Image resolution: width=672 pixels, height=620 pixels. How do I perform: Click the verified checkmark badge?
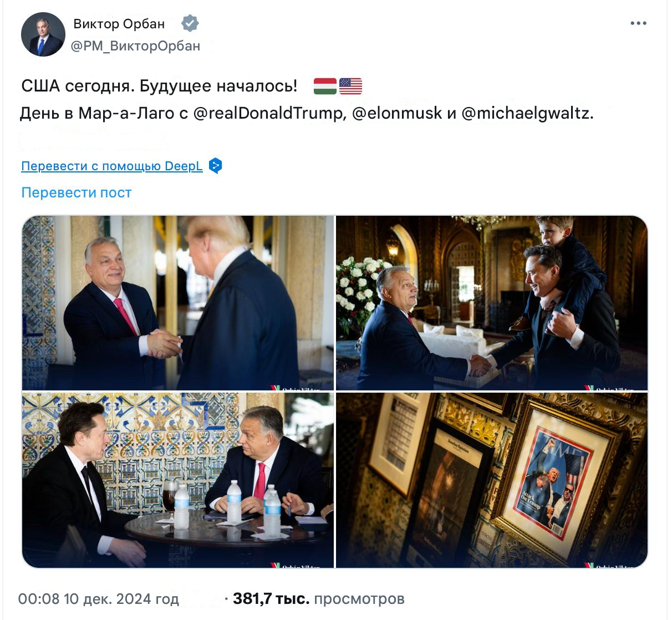(190, 24)
